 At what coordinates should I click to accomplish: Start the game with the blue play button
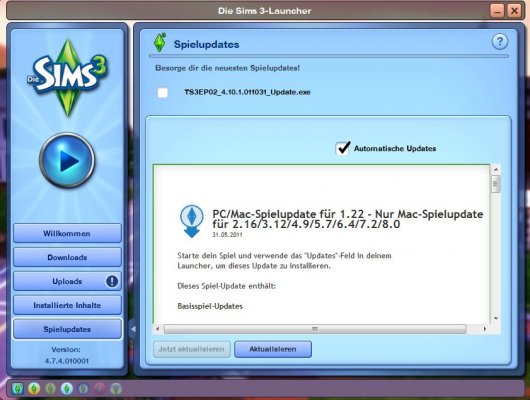pos(67,160)
